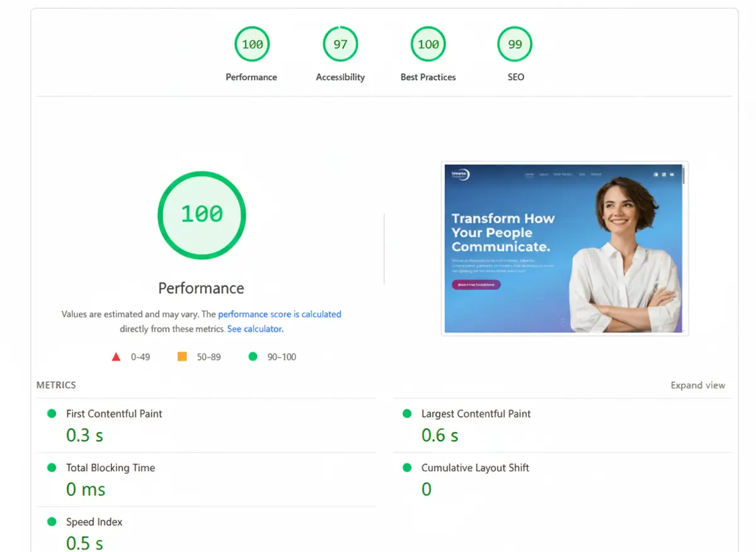756x552 pixels.
Task: Click the performance score is calculated link
Action: coord(280,314)
